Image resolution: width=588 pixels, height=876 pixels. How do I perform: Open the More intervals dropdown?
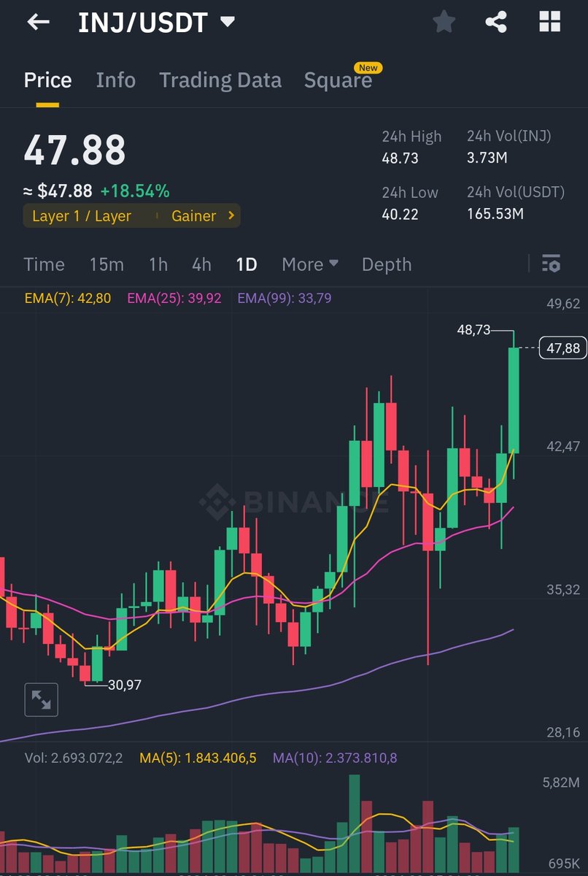(x=310, y=264)
